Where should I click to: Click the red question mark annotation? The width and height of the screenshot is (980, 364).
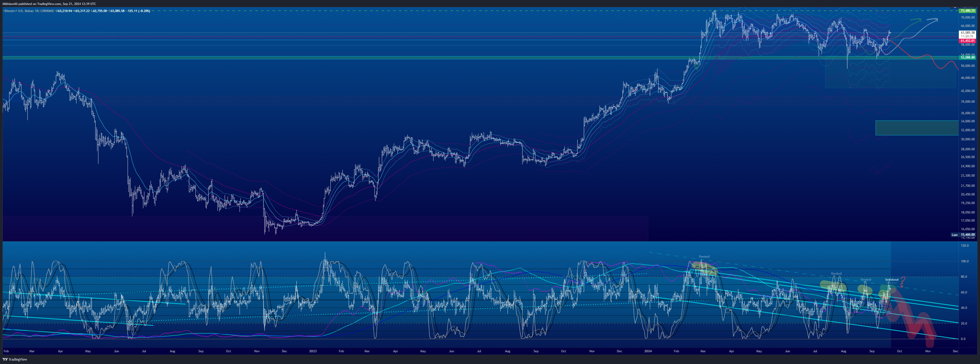tap(902, 282)
